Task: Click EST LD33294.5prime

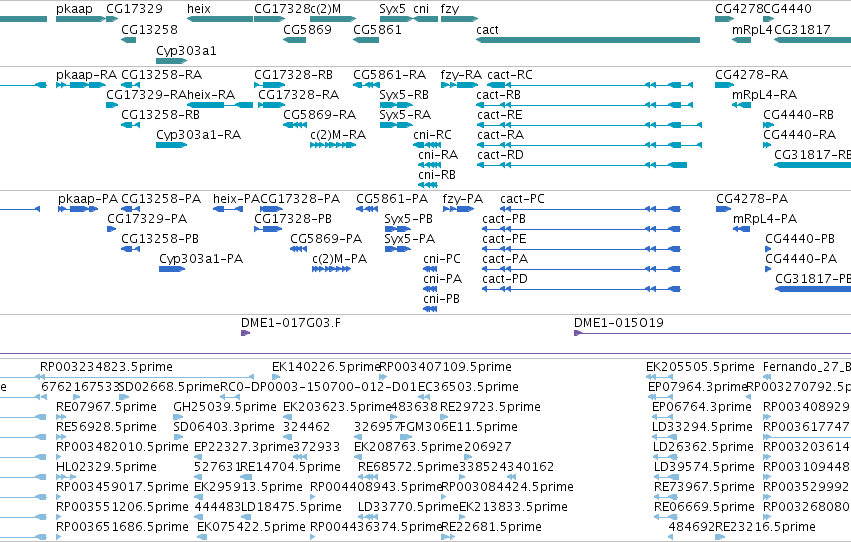Action: 665,437
